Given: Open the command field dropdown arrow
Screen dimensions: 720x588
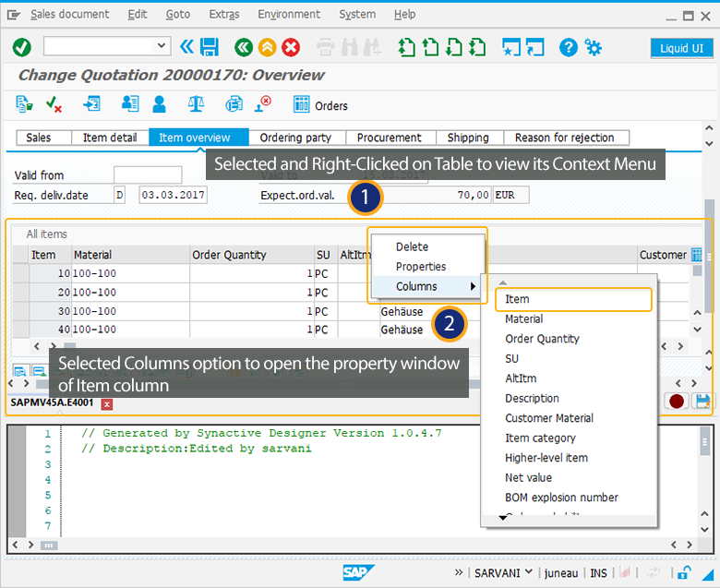Looking at the screenshot, I should tap(161, 46).
